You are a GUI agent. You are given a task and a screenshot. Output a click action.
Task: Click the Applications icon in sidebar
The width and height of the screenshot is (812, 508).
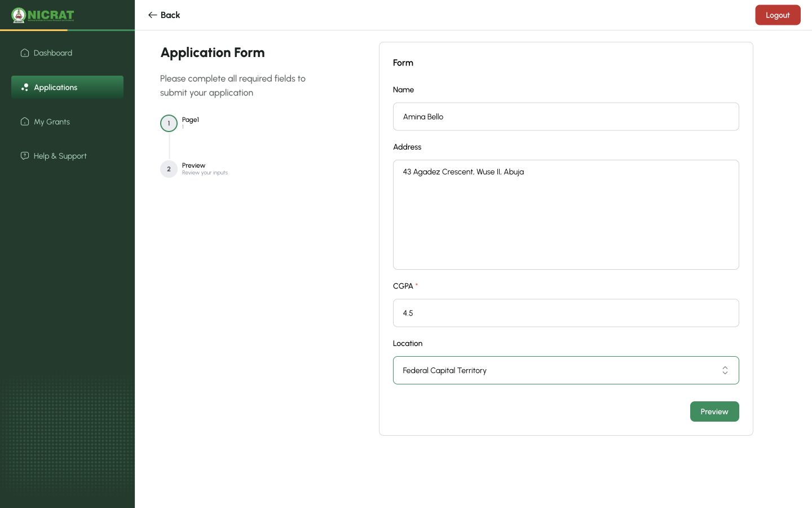(x=25, y=87)
